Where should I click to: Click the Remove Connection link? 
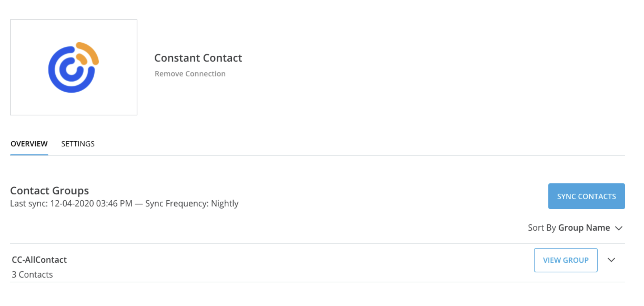[x=190, y=74]
